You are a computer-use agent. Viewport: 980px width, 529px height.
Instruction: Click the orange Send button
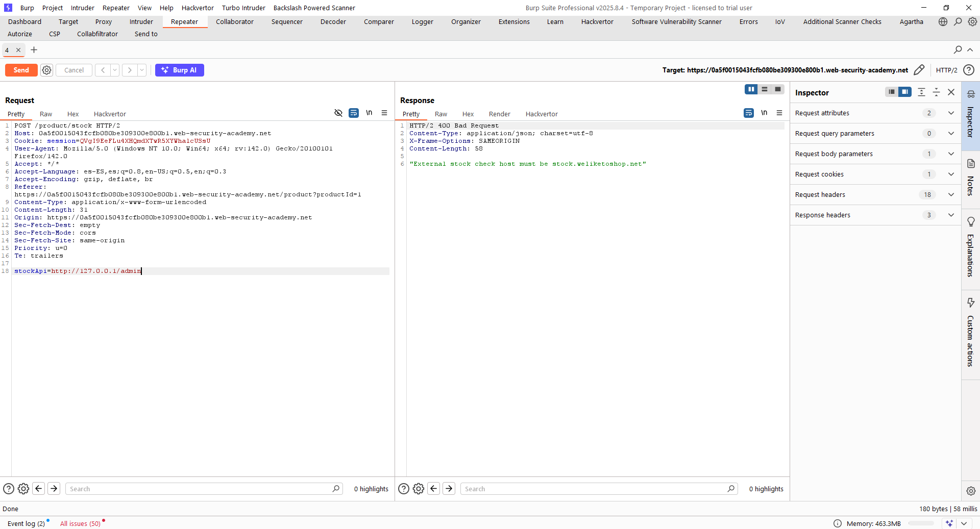21,70
